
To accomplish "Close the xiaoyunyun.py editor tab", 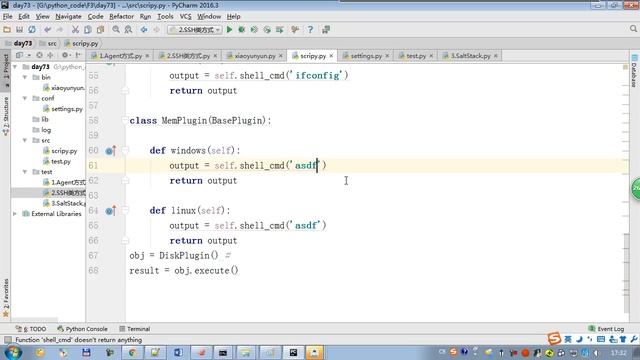I will click(x=281, y=56).
